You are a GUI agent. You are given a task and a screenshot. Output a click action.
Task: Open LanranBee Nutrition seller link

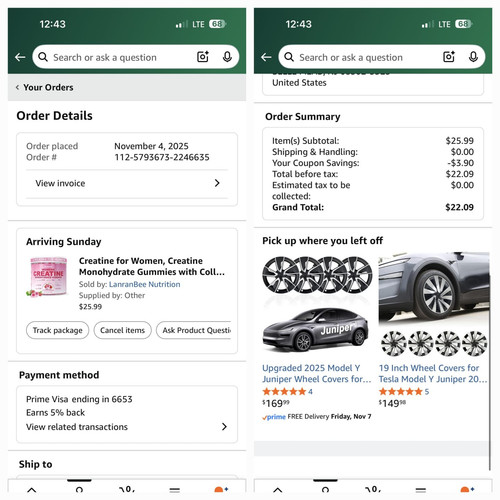[x=144, y=284]
